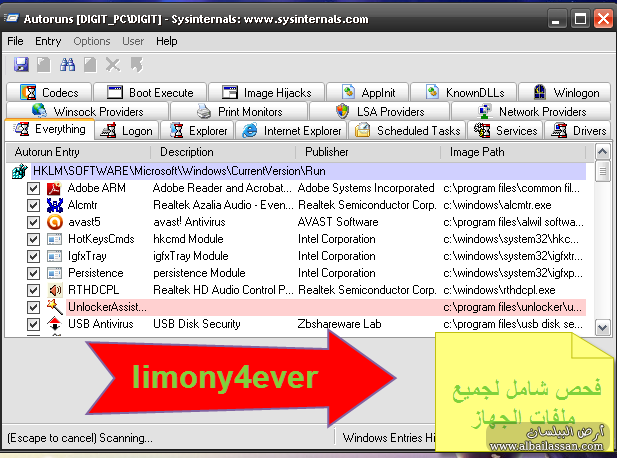Click the HotKeysCmds entry icon
This screenshot has width=617, height=458.
[x=54, y=239]
